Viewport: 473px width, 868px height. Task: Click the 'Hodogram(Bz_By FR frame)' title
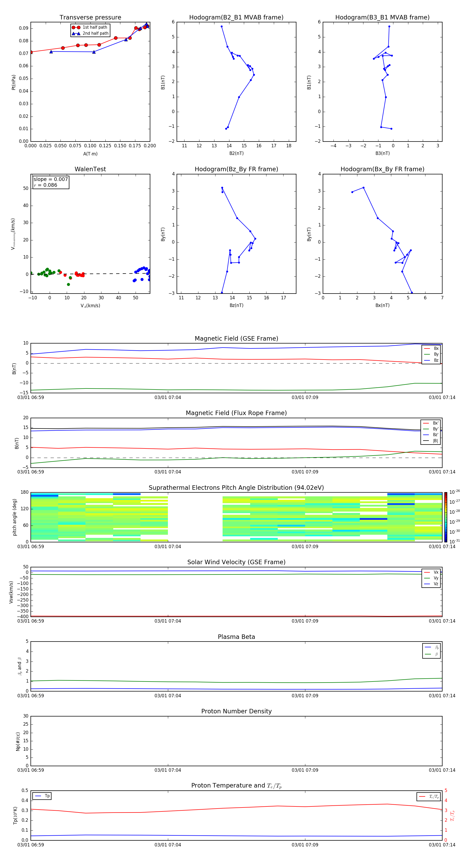click(236, 169)
